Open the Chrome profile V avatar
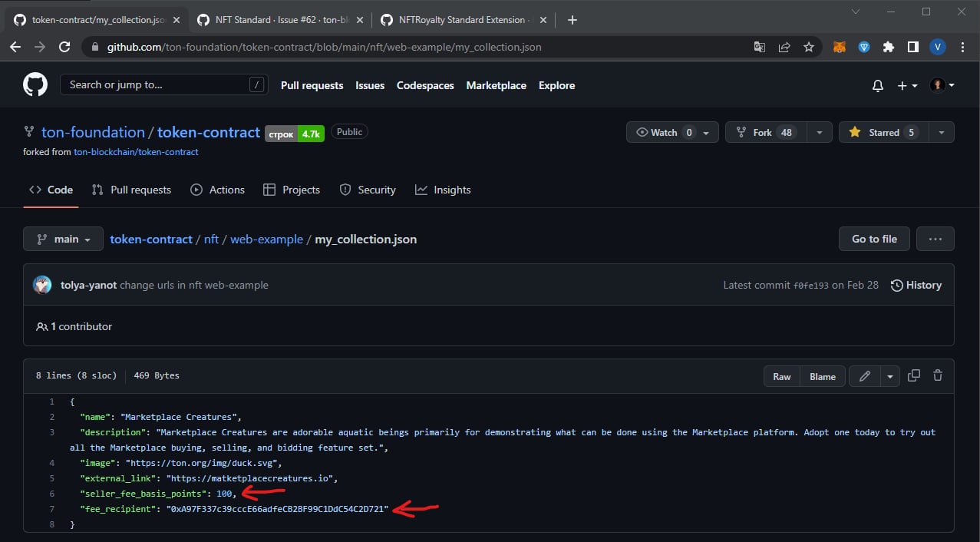980x542 pixels. point(938,47)
